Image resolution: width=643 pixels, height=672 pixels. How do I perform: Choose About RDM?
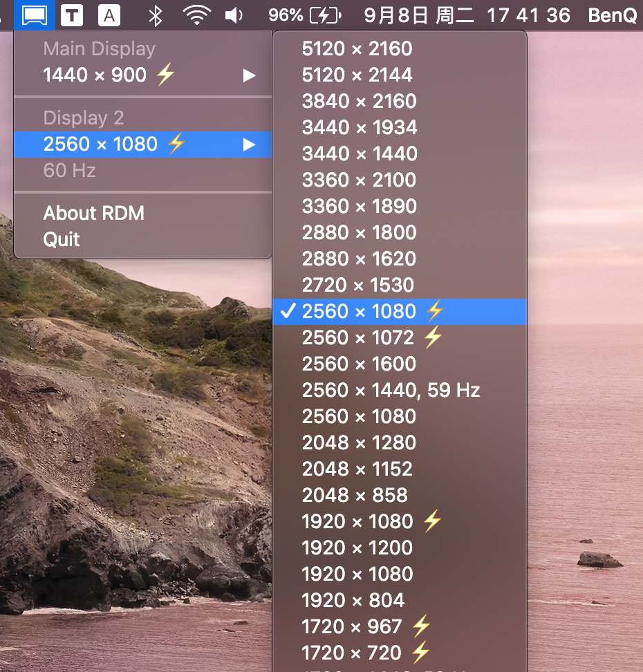142,213
